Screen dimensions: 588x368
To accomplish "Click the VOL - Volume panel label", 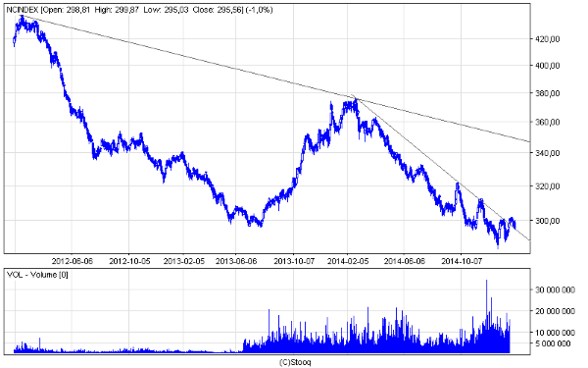I will click(37, 275).
